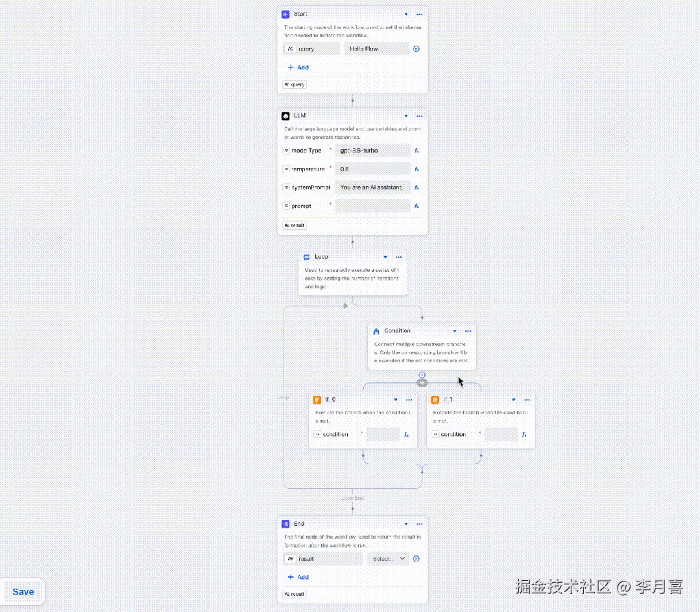Image resolution: width=700 pixels, height=612 pixels.
Task: Open the Start node's more options menu
Action: (420, 14)
